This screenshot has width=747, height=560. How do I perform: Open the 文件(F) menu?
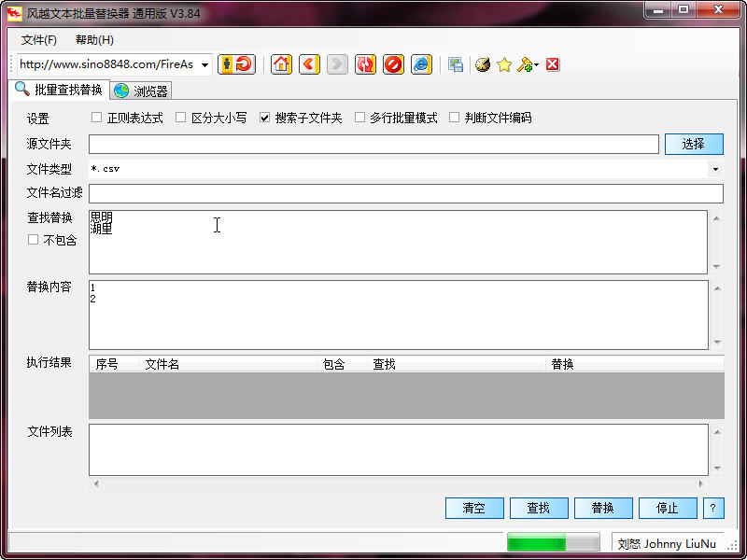point(39,40)
